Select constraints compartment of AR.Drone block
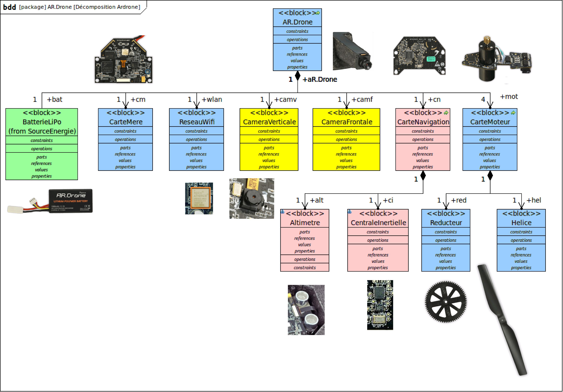 [x=297, y=31]
